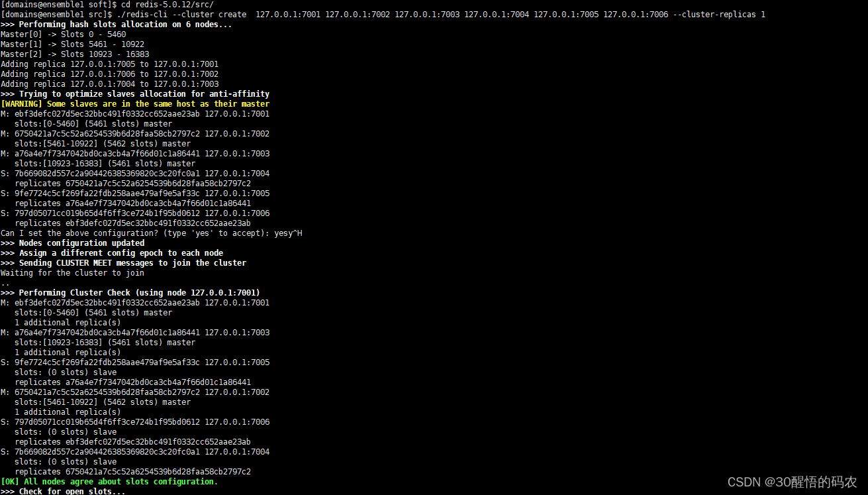
Task: Click 'Can I set the above configuration?' prompt line
Action: click(x=152, y=233)
